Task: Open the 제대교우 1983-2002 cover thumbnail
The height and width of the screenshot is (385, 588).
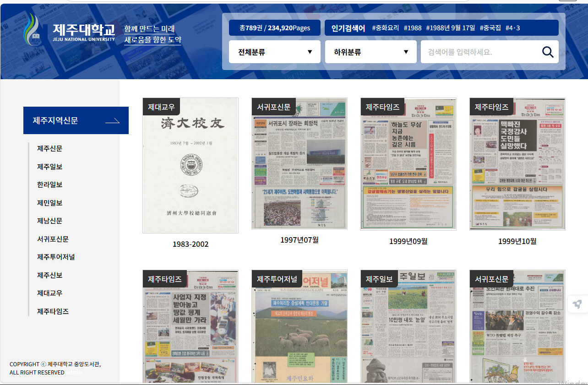Action: pyautogui.click(x=191, y=165)
